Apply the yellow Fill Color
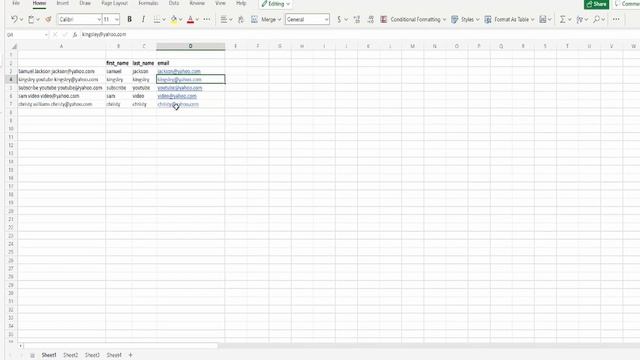This screenshot has height=360, width=640. click(174, 19)
